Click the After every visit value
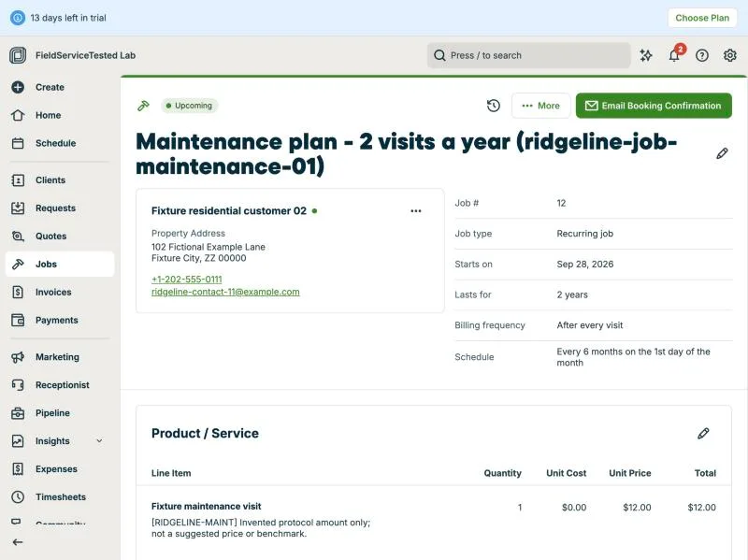The image size is (748, 560). (590, 325)
